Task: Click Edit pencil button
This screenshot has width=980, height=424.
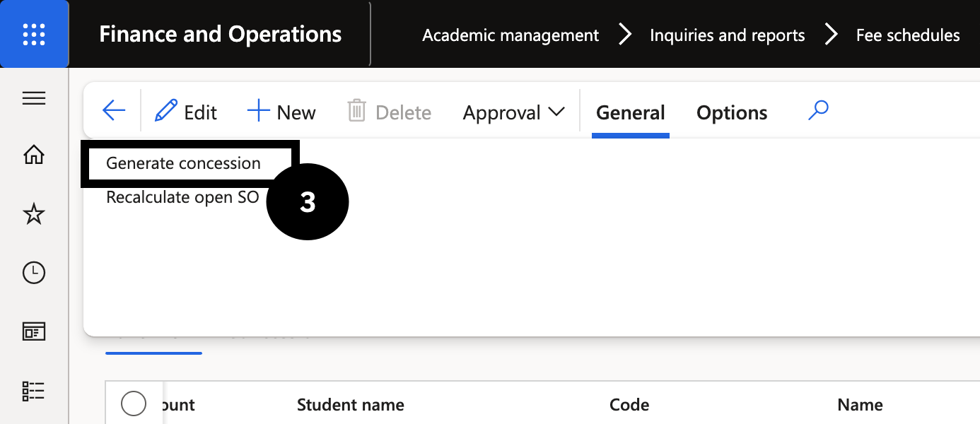Action: [x=186, y=112]
